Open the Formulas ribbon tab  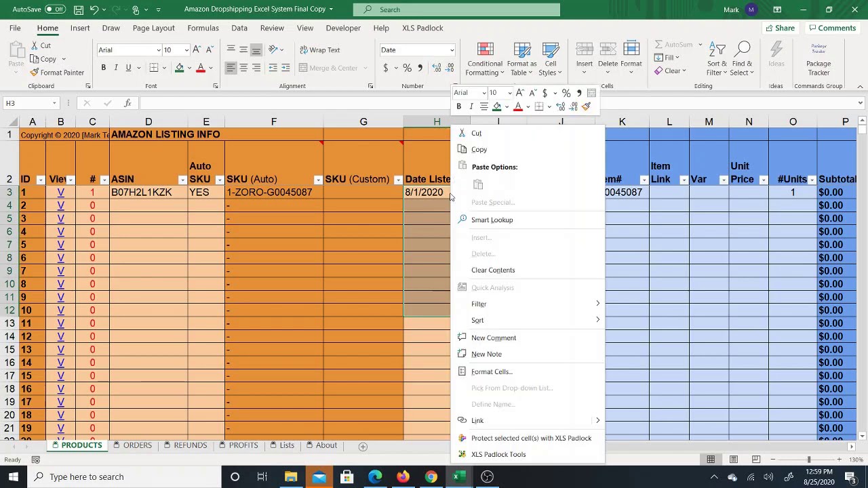pos(203,28)
